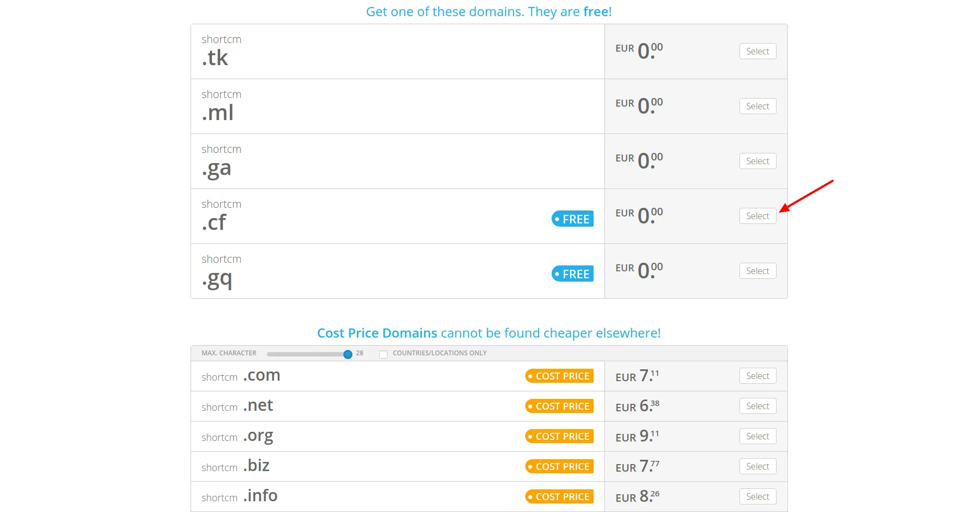This screenshot has width=980, height=512.
Task: Select the free shortcm.ml domain
Action: pos(757,106)
